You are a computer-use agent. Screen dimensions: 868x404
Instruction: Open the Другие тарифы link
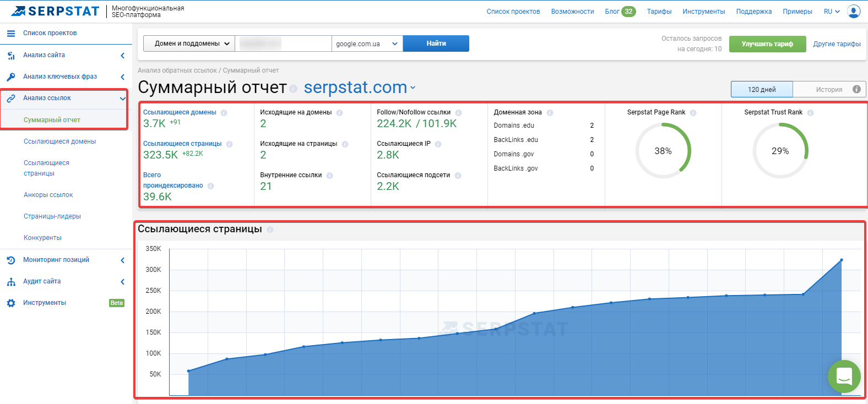coord(837,44)
